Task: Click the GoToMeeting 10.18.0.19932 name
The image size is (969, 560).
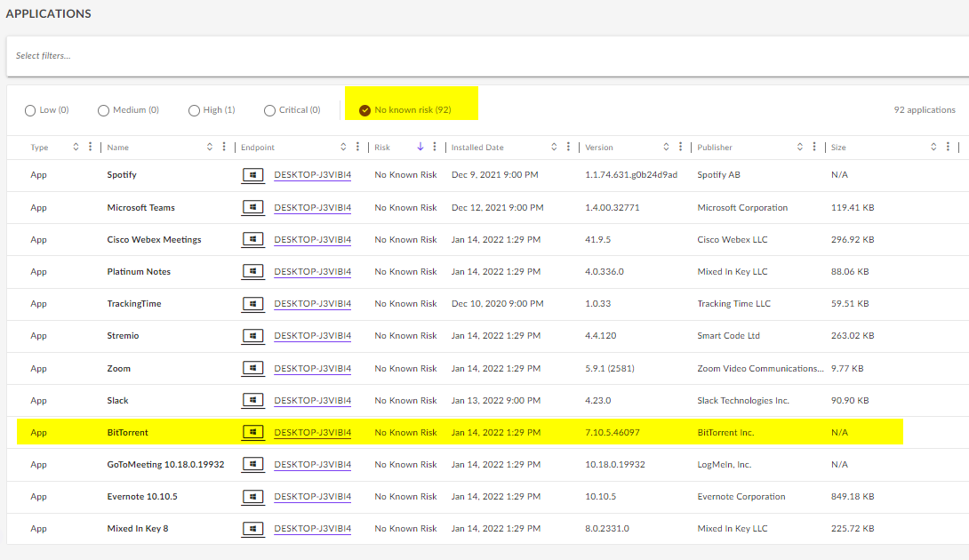Action: [x=165, y=465]
